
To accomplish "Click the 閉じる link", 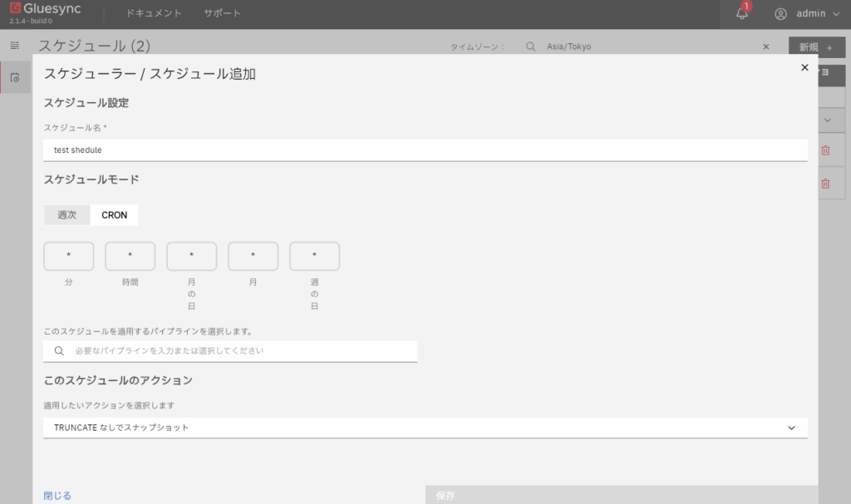I will 57,496.
